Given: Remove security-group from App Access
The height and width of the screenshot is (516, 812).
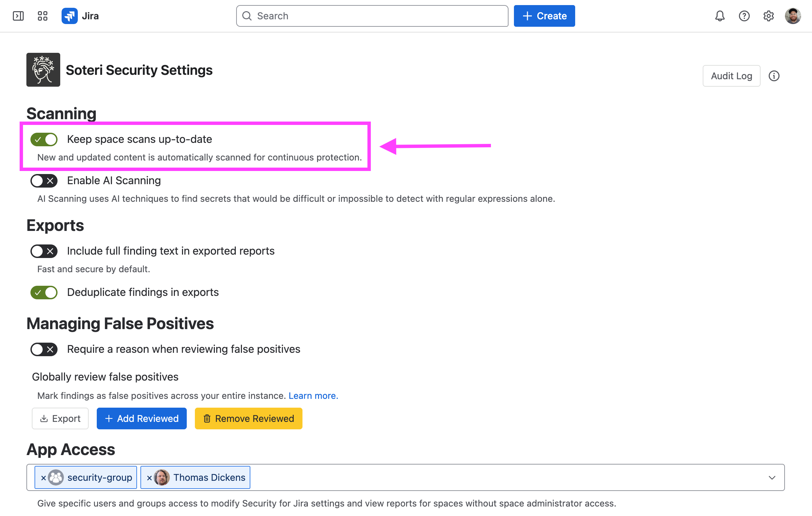Looking at the screenshot, I should [43, 478].
